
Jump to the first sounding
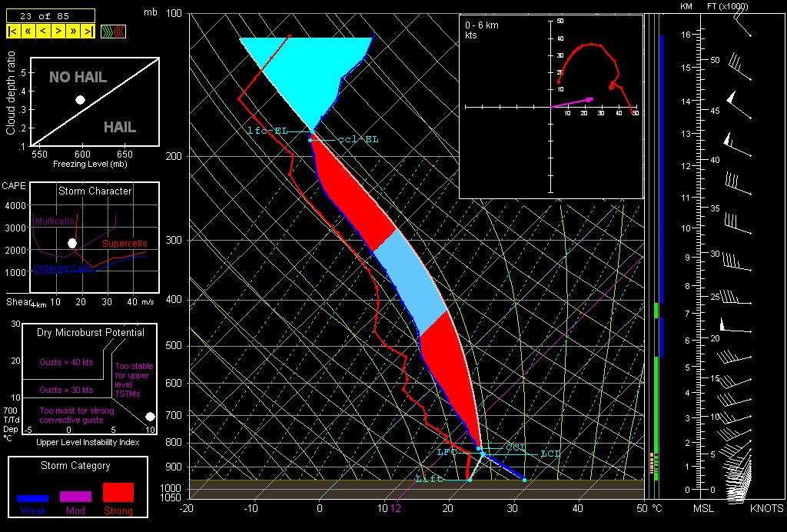tap(13, 32)
